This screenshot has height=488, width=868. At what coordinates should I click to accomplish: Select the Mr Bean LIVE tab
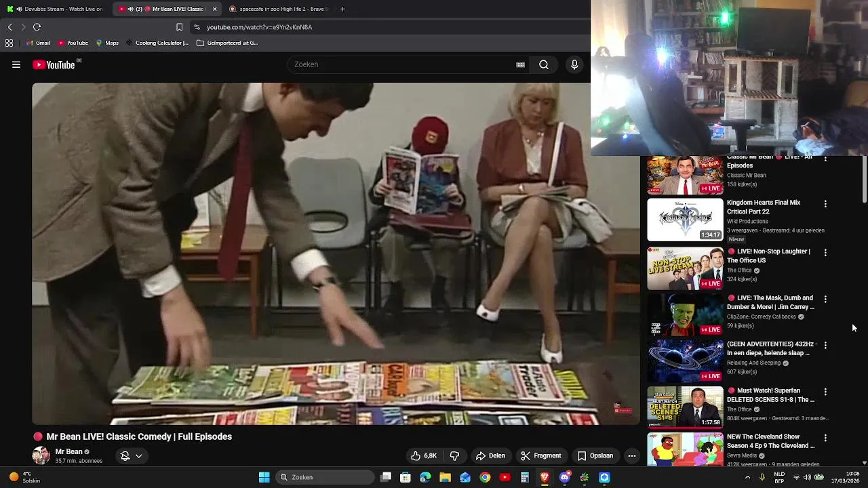point(166,9)
